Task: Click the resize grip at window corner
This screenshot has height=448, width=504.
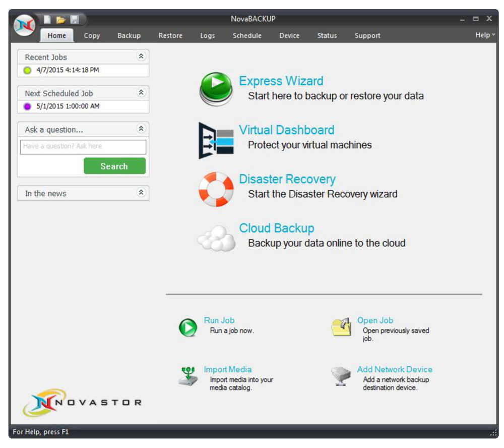Action: point(494,433)
